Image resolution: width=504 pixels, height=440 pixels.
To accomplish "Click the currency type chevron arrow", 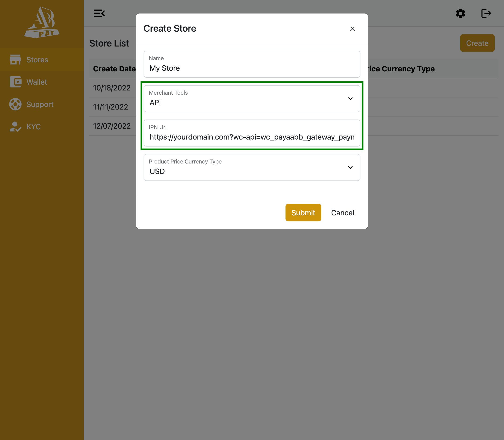I will click(350, 167).
